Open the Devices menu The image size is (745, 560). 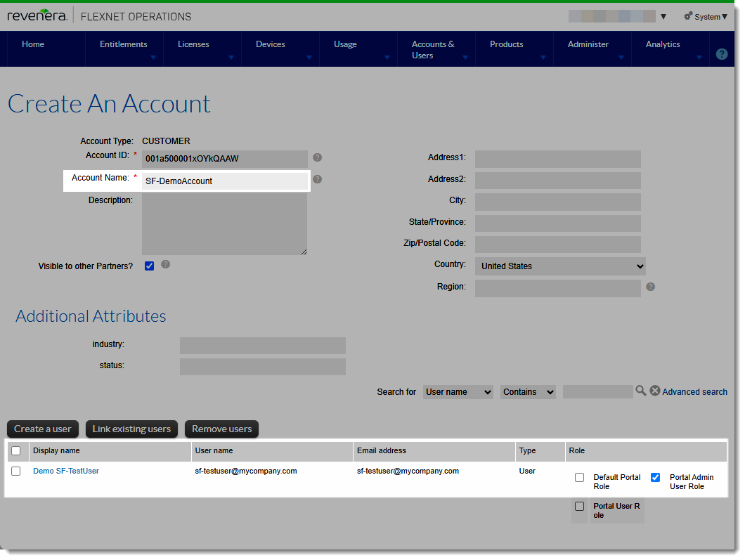pyautogui.click(x=271, y=44)
